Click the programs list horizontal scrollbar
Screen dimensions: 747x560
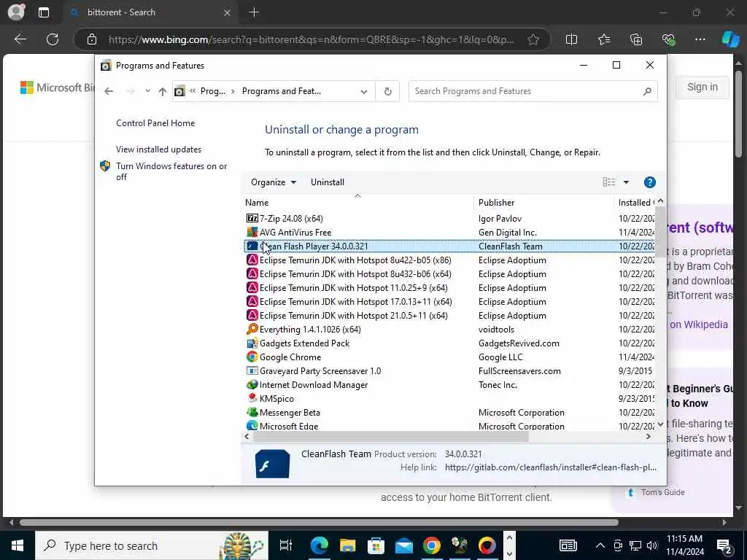coord(391,437)
